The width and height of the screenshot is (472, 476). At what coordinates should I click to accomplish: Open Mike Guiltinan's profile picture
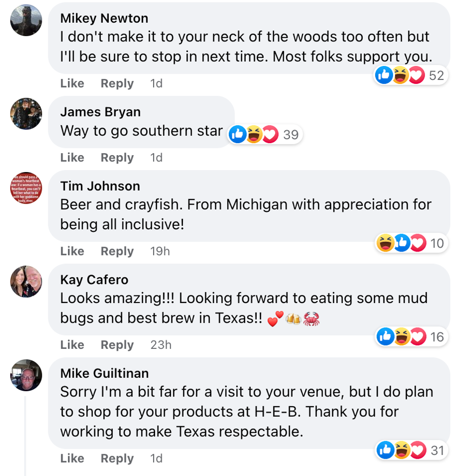click(26, 375)
